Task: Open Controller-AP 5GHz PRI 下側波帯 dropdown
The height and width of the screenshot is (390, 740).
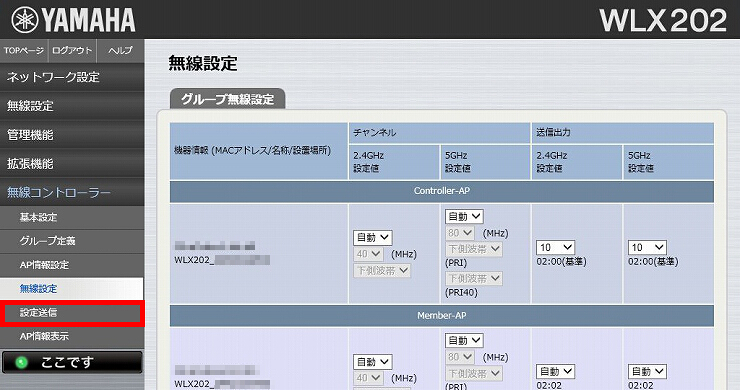Action: coord(473,249)
